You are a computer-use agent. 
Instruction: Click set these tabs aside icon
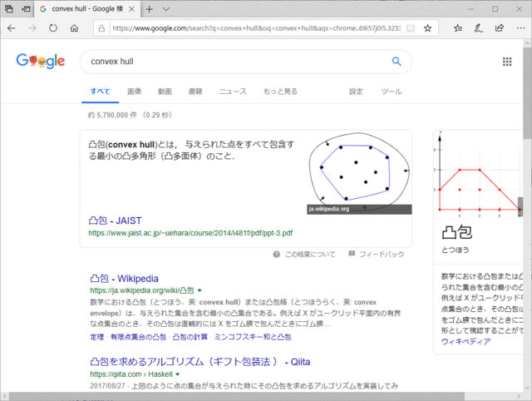26,9
